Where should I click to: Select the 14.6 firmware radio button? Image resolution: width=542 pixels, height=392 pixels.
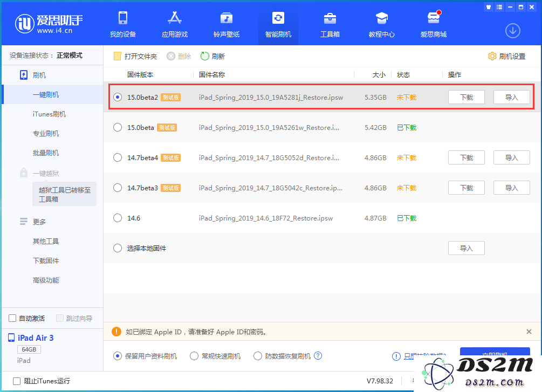coord(118,218)
